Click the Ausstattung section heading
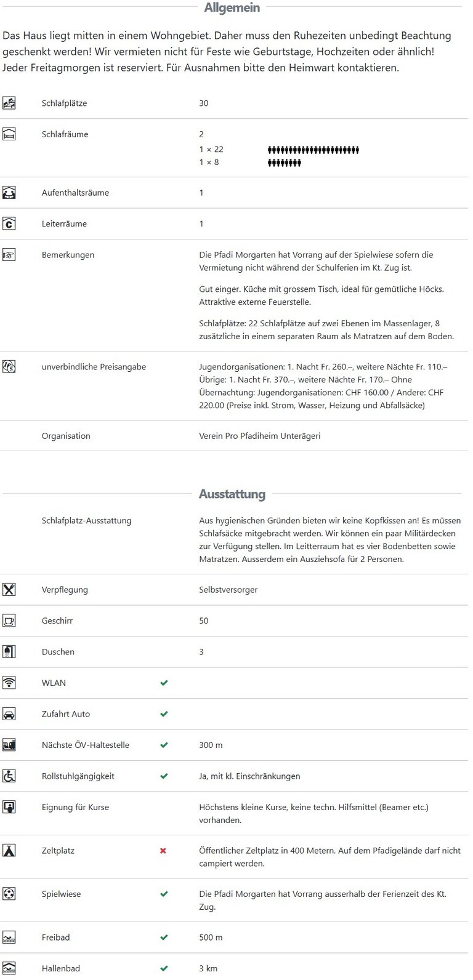Image resolution: width=473 pixels, height=980 pixels. [232, 494]
